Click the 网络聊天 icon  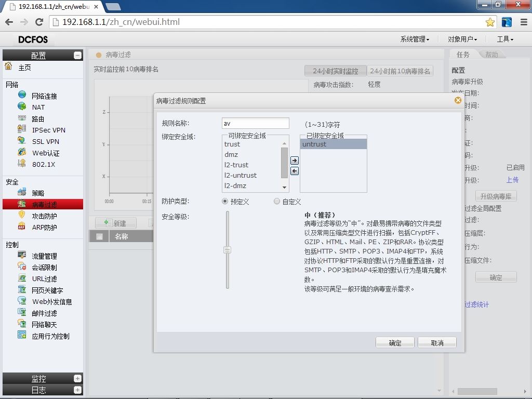point(22,324)
